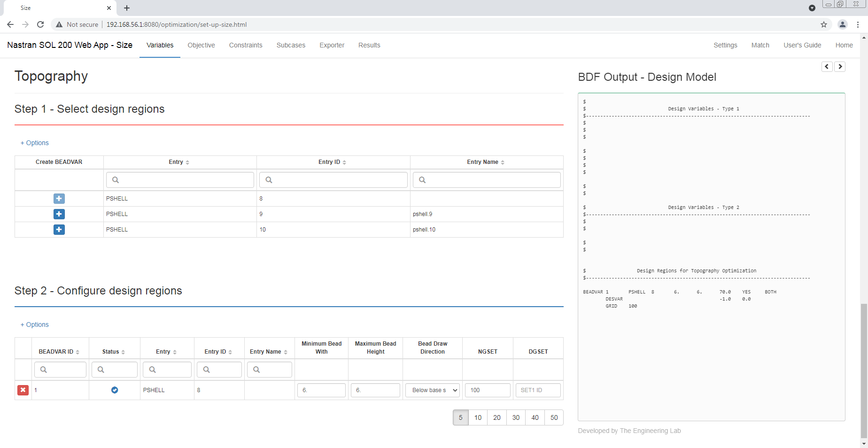Show 10 rows per page

[x=478, y=417]
